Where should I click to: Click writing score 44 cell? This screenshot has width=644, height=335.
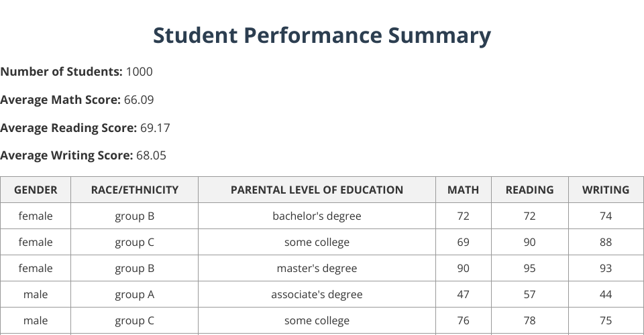[x=606, y=294]
